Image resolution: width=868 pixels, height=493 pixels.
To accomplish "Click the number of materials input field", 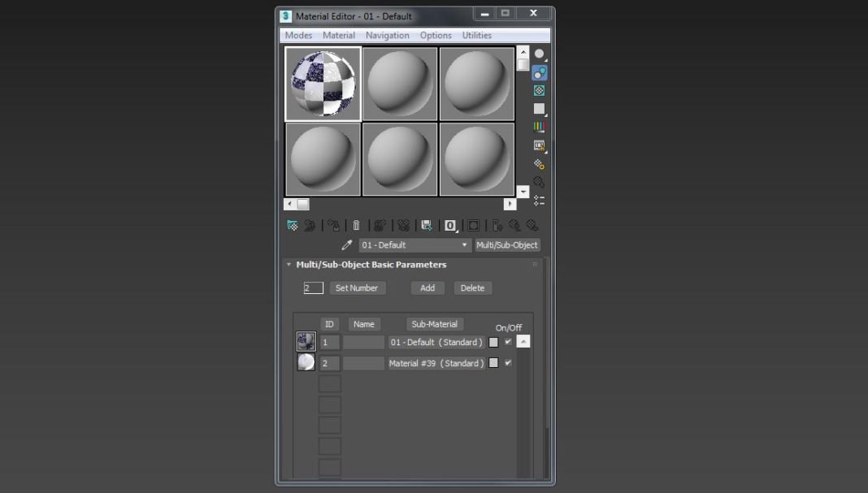I will 314,288.
